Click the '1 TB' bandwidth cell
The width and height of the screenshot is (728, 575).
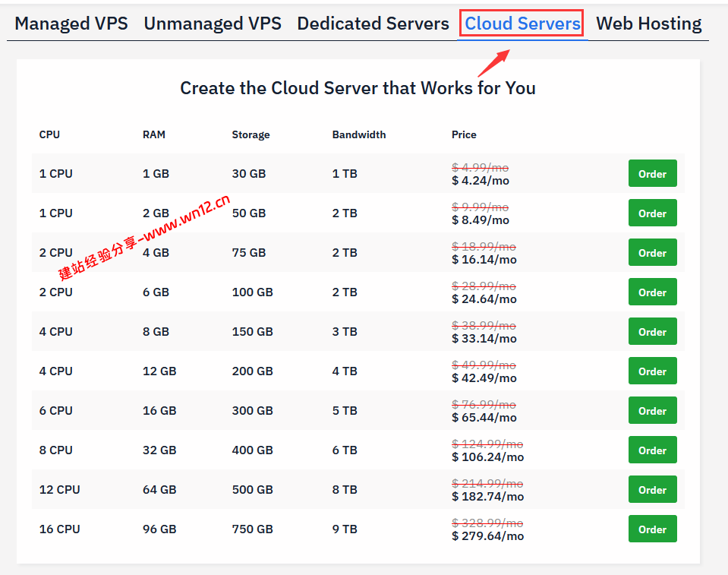345,174
